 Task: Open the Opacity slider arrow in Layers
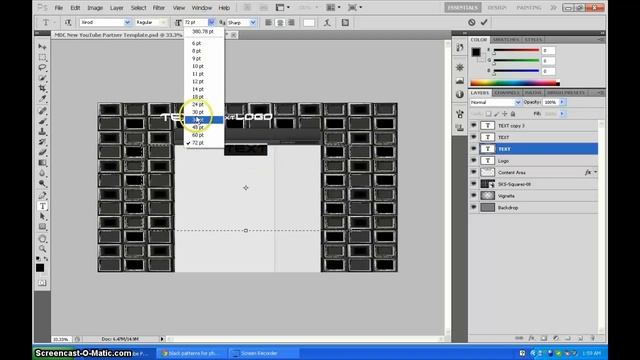562,102
